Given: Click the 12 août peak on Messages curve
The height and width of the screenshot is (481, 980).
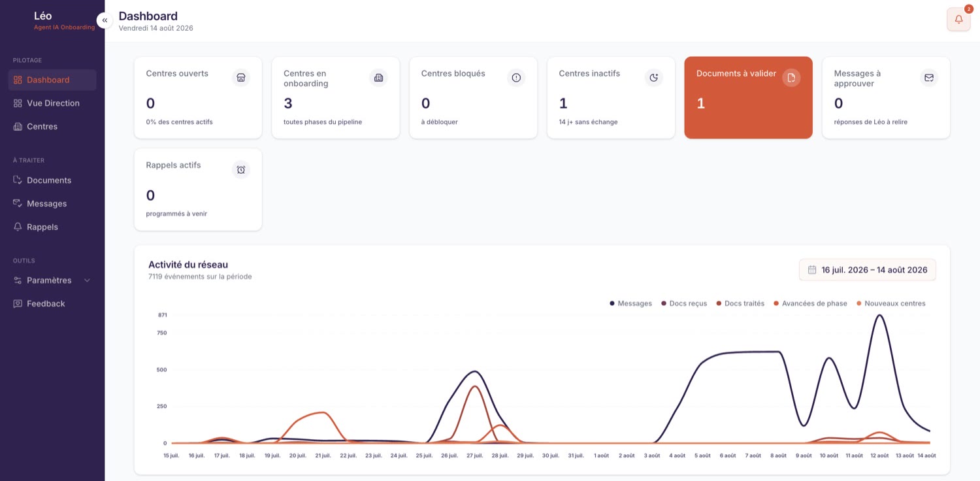Looking at the screenshot, I should [879, 316].
